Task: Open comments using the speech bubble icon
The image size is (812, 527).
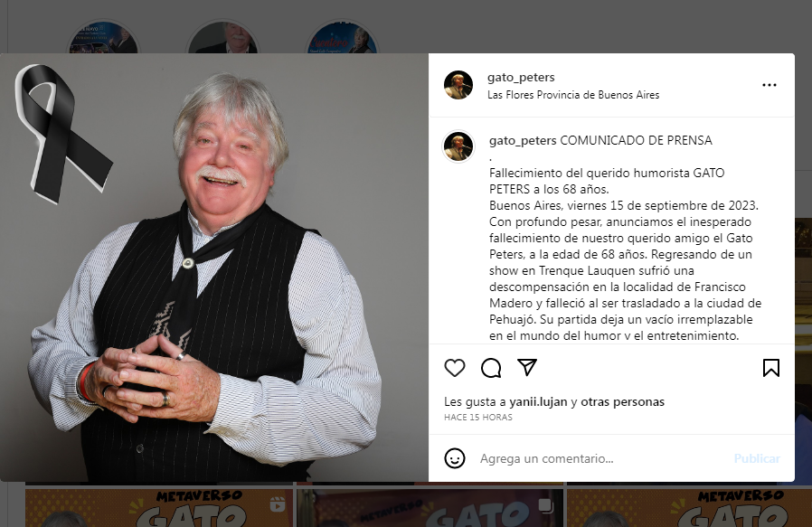Action: (x=491, y=368)
